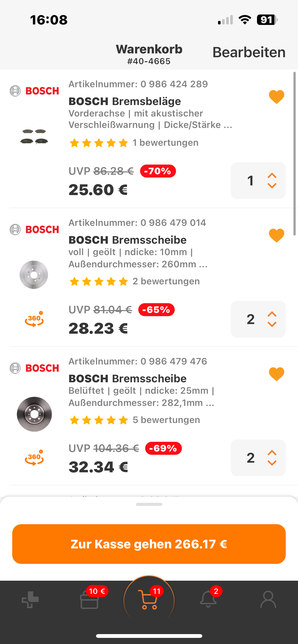The image size is (298, 644).
Task: Toggle favorite heart for Bremsscheibe 0 986 479 014
Action: tap(277, 235)
